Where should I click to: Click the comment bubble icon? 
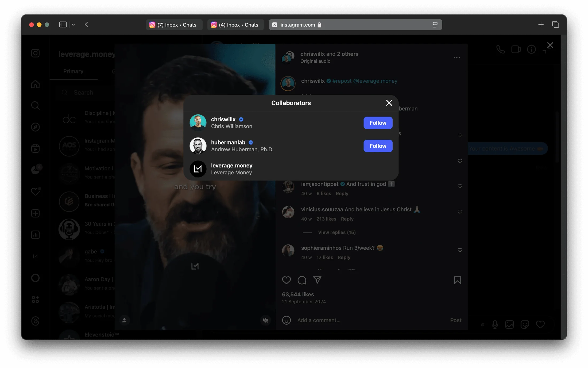pyautogui.click(x=302, y=280)
